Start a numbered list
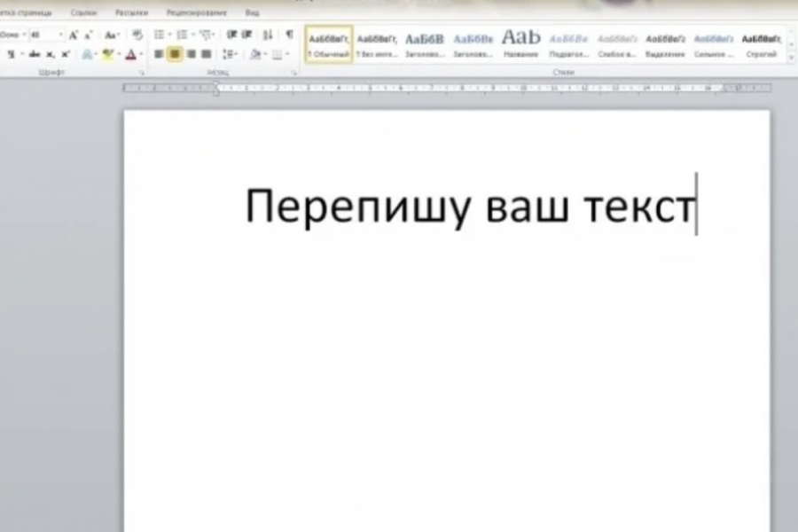798x532 pixels. (x=182, y=35)
